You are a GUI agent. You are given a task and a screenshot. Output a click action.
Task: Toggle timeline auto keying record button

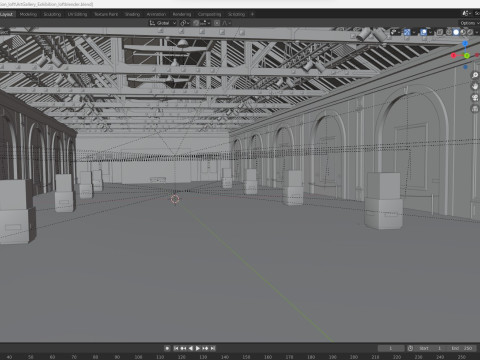(167, 348)
